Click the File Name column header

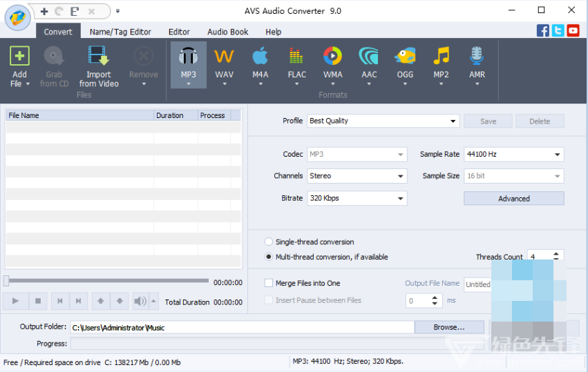click(x=79, y=115)
